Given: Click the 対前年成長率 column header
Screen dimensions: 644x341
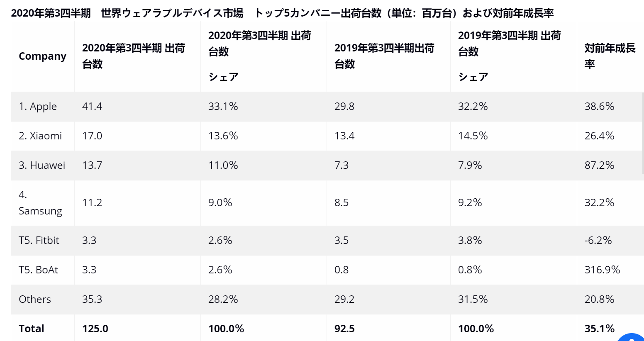Looking at the screenshot, I should pos(610,56).
